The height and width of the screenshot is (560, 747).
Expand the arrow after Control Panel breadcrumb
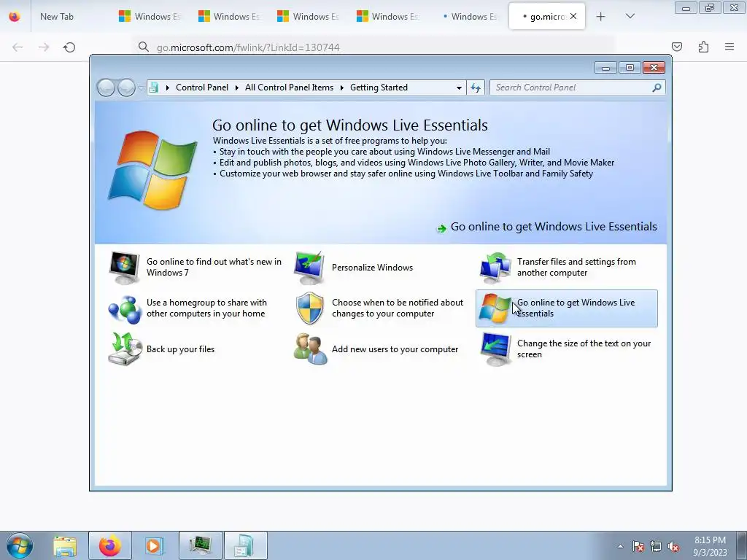click(237, 87)
